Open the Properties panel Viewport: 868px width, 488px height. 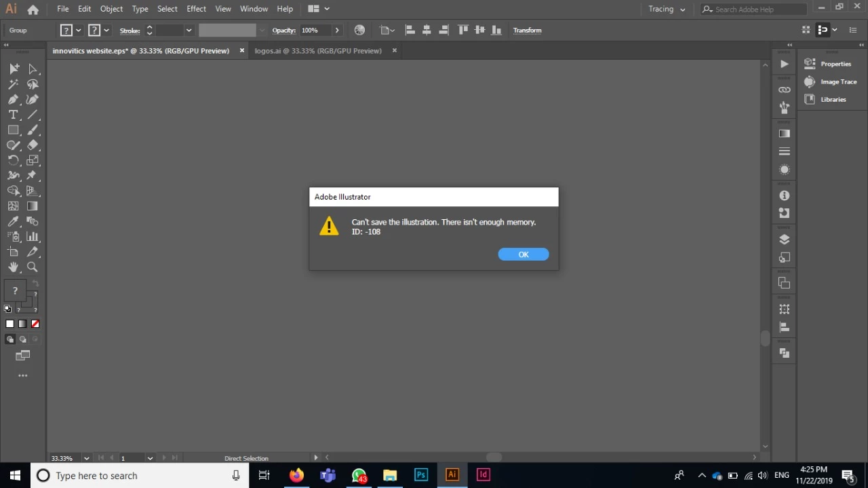coord(828,64)
